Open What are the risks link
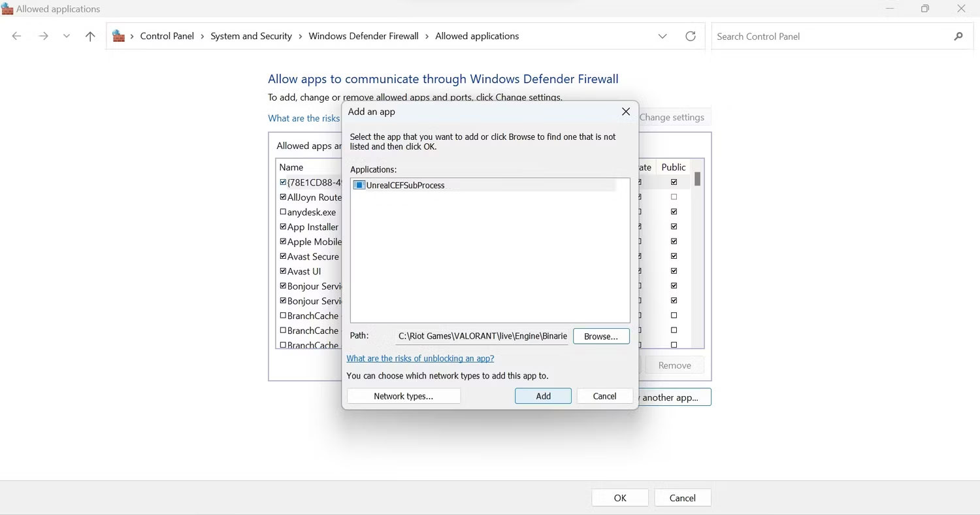The image size is (980, 515). tap(304, 118)
